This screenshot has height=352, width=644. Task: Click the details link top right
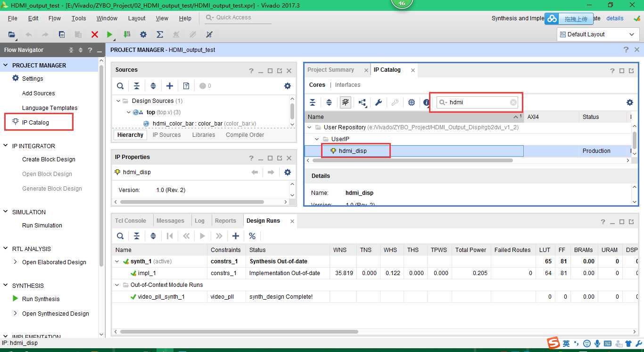coord(615,18)
